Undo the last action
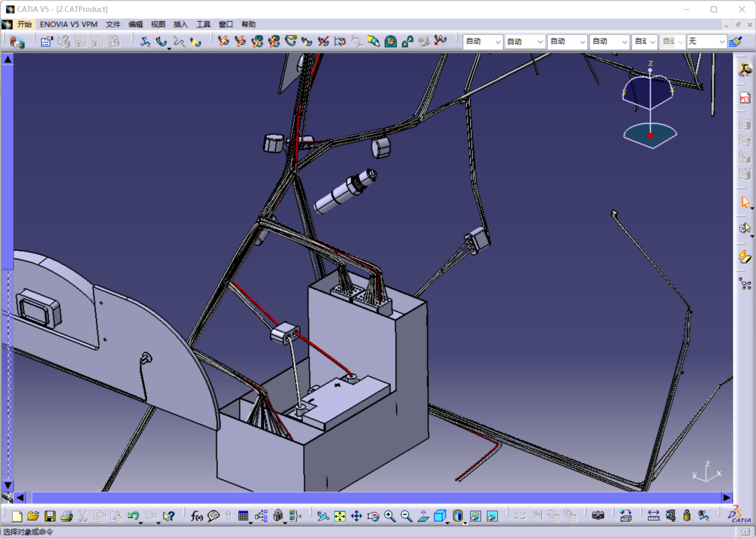Viewport: 756px width, 538px height. click(133, 516)
